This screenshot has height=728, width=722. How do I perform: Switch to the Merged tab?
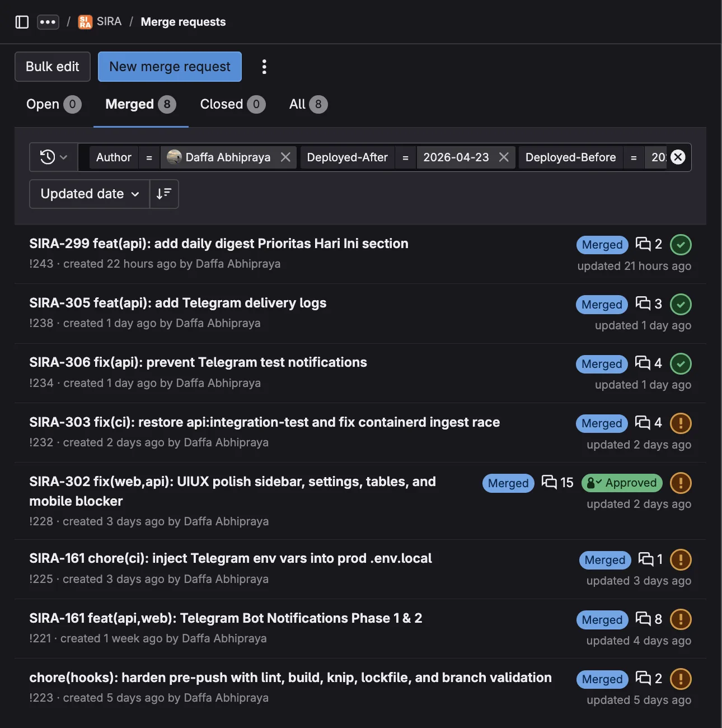tap(140, 104)
